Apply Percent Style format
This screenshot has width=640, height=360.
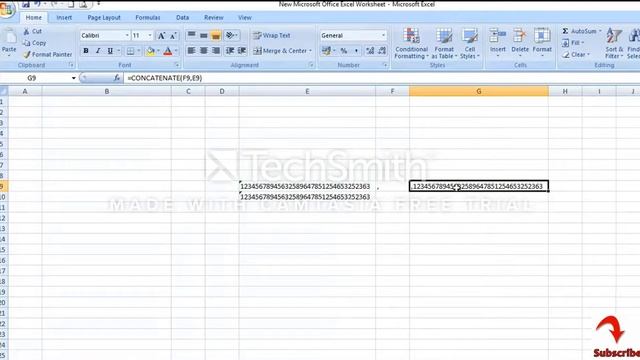click(x=344, y=51)
